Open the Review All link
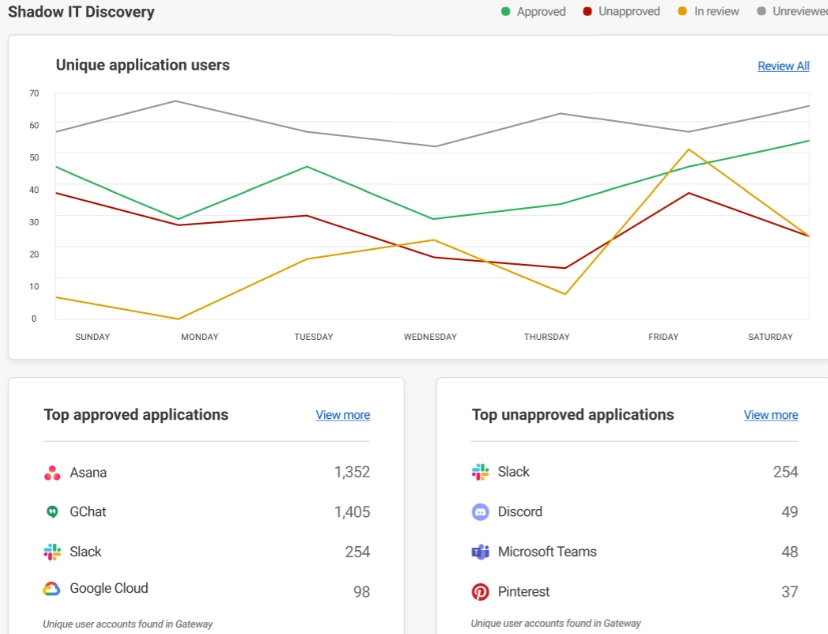 click(x=783, y=66)
